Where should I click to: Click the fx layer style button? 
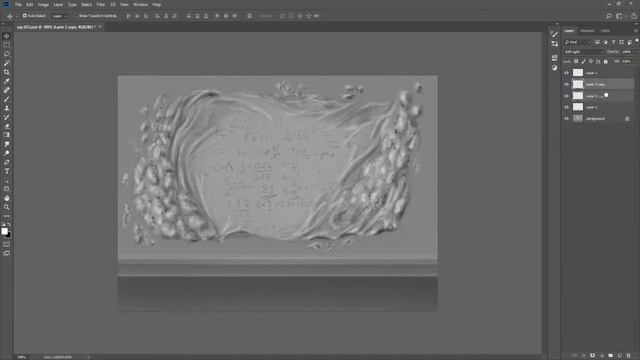tap(584, 356)
